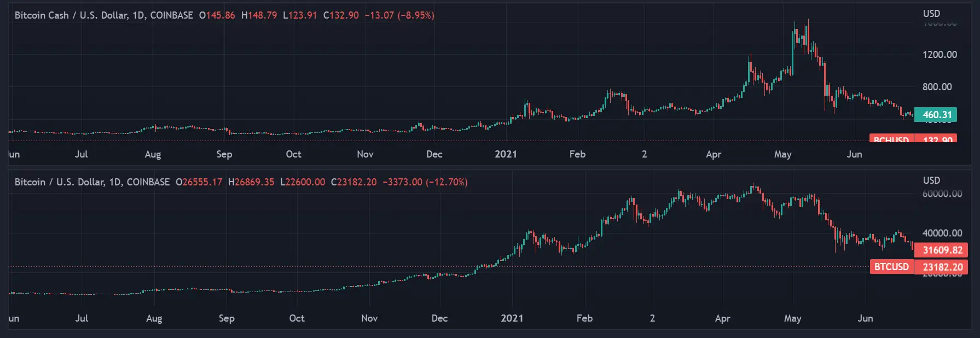Click the red 31609.82 price label

pos(941,250)
